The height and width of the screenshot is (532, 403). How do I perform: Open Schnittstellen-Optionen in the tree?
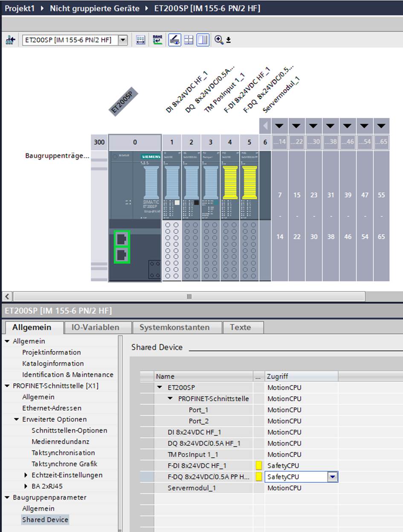(x=70, y=430)
